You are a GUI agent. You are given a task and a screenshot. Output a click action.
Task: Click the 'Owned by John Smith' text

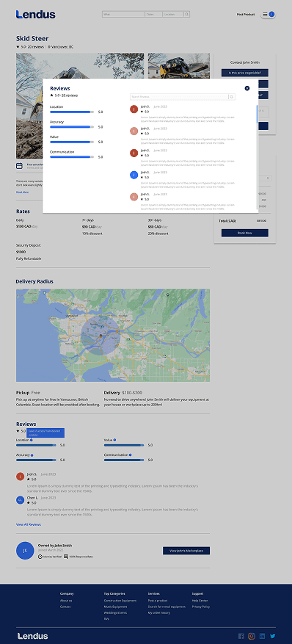click(x=55, y=546)
